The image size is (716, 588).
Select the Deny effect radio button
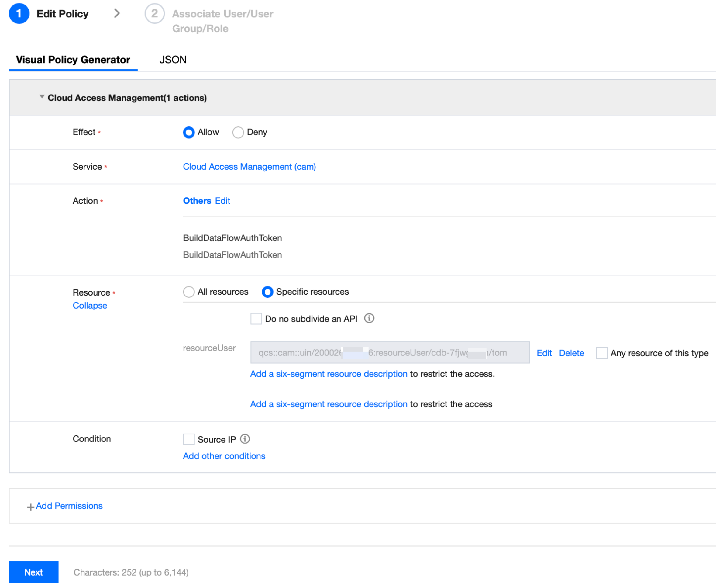click(238, 133)
